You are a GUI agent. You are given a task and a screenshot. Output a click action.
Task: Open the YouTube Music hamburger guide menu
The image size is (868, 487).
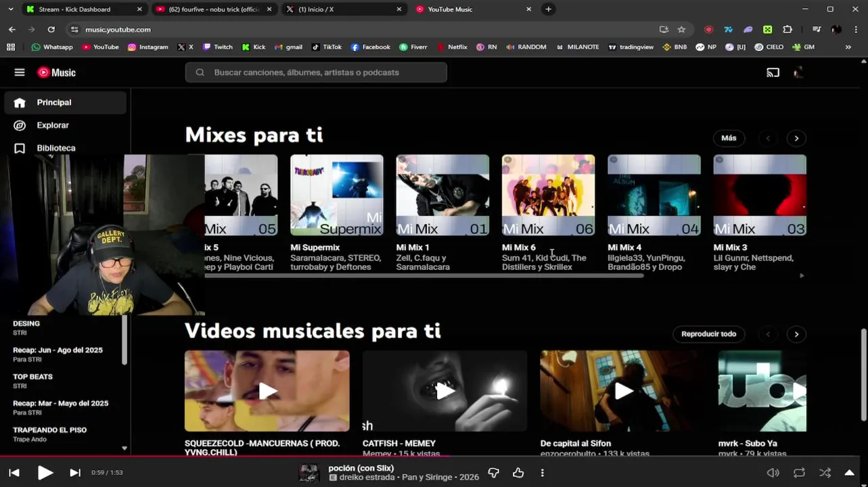click(x=20, y=72)
